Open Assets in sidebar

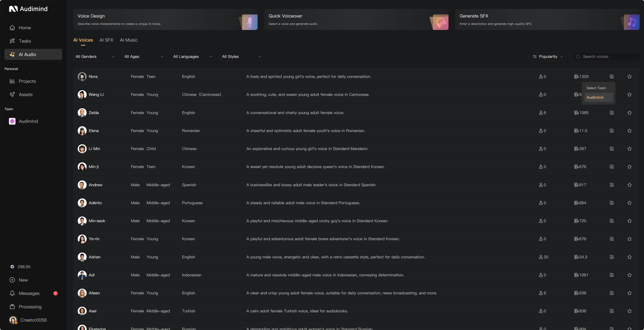point(33,95)
